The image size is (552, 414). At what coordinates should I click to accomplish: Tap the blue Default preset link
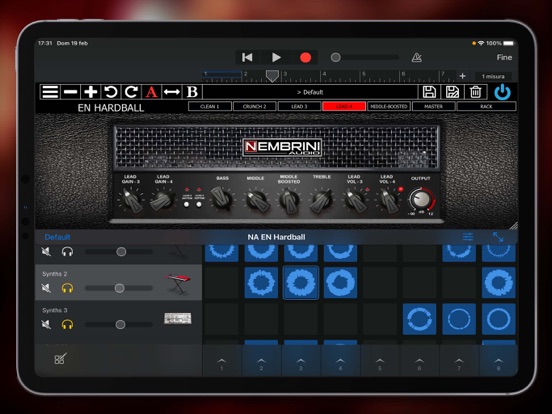[x=57, y=237]
